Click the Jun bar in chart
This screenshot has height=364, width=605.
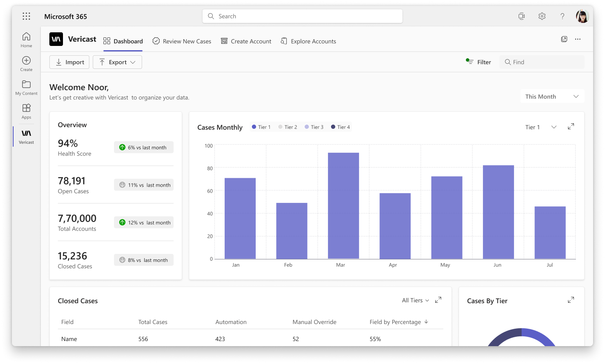498,212
